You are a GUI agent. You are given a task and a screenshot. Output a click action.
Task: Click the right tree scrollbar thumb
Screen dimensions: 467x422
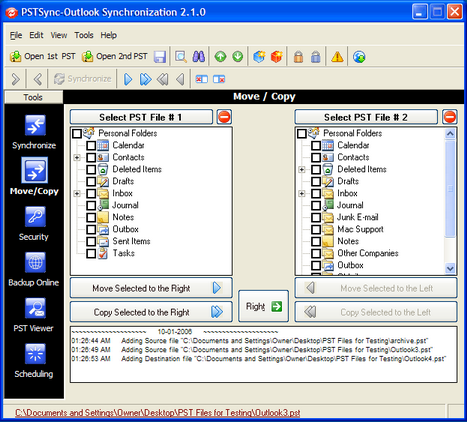coord(450,188)
